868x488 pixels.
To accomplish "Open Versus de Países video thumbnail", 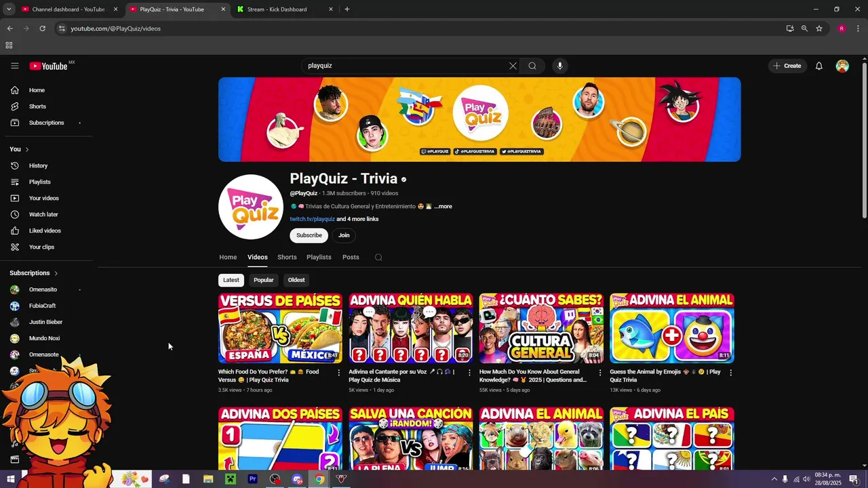I will tap(280, 328).
